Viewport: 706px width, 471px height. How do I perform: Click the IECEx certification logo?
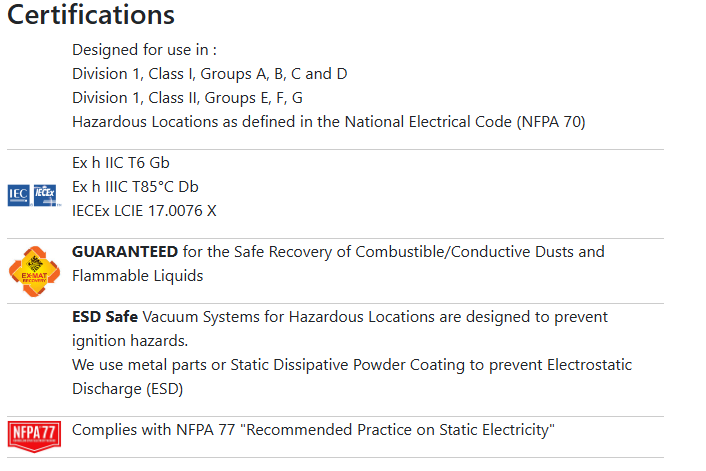tap(45, 195)
